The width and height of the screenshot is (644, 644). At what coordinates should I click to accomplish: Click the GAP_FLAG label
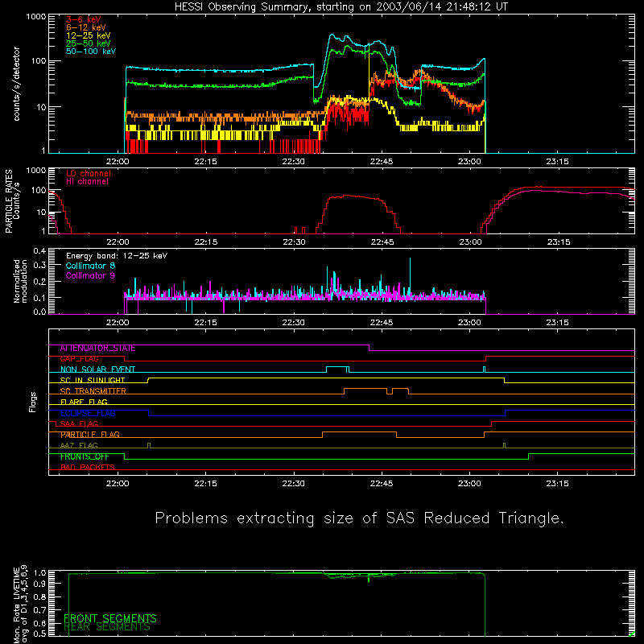[79, 359]
